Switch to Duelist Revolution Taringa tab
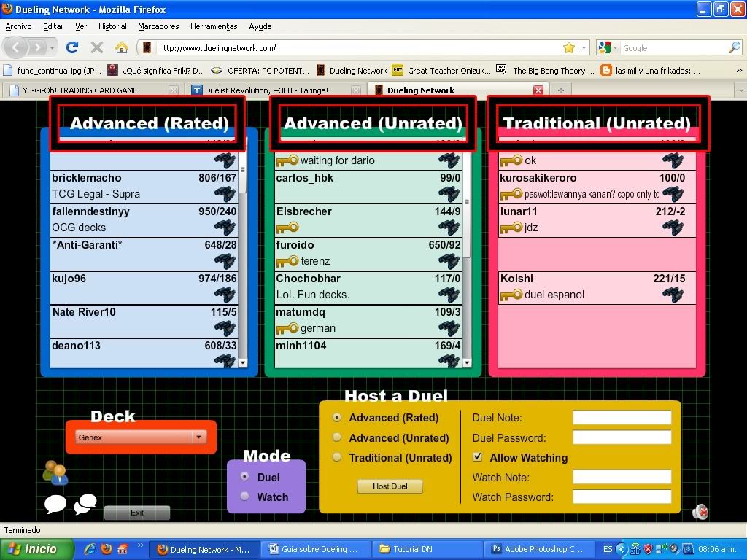The image size is (747, 560). point(275,90)
